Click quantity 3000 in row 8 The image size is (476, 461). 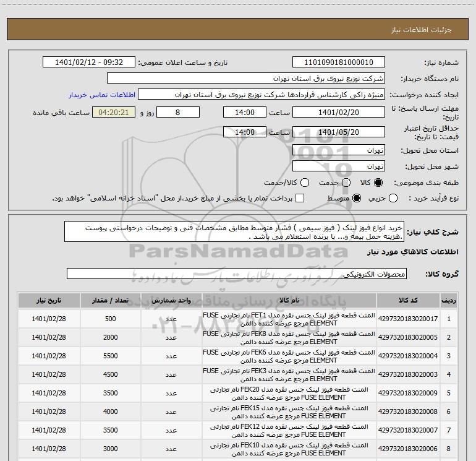click(x=111, y=449)
